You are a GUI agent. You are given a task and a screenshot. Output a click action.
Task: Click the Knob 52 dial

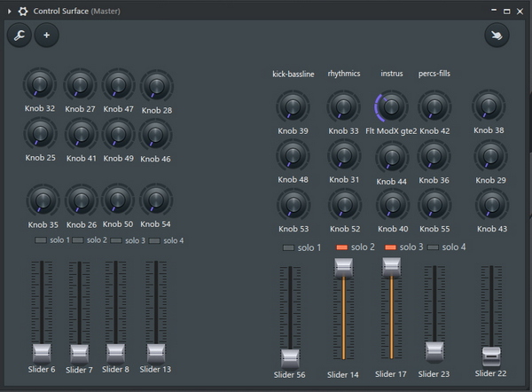click(x=345, y=205)
